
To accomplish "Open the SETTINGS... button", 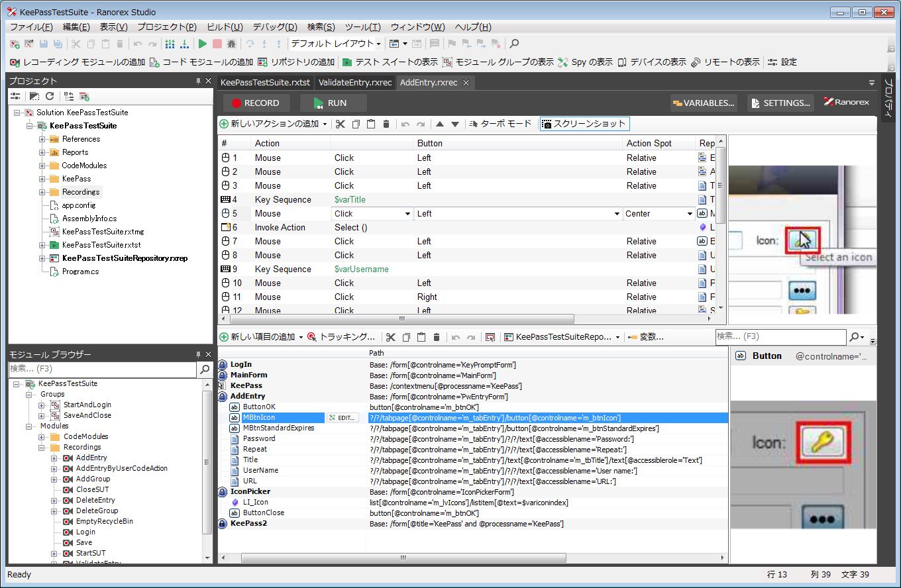I will coord(781,103).
